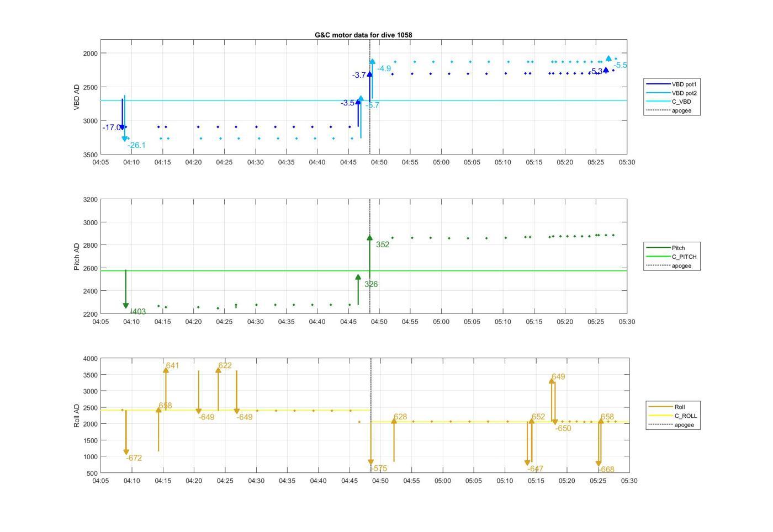Click the '352' pitch data label

pos(383,244)
